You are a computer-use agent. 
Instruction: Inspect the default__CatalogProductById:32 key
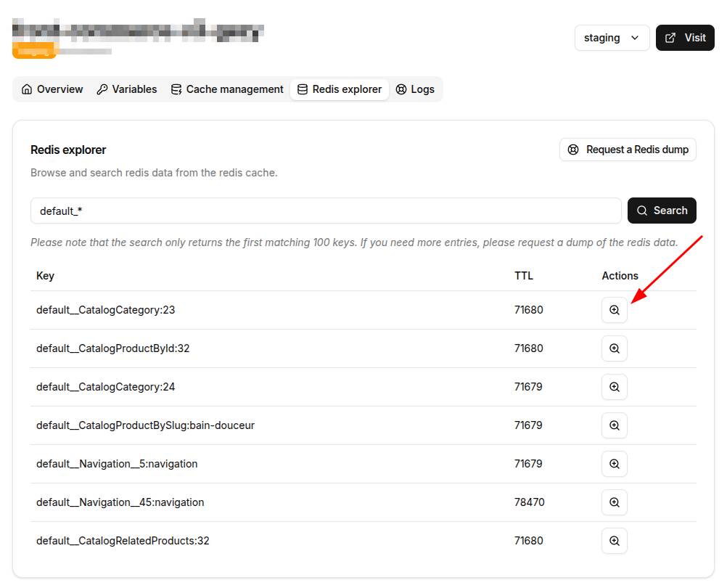(614, 348)
